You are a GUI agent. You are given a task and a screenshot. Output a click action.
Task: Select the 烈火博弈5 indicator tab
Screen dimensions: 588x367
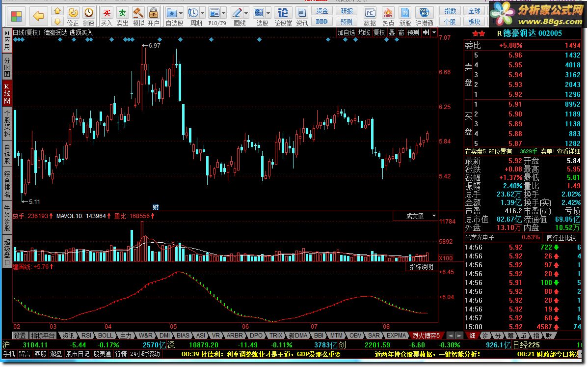point(426,336)
